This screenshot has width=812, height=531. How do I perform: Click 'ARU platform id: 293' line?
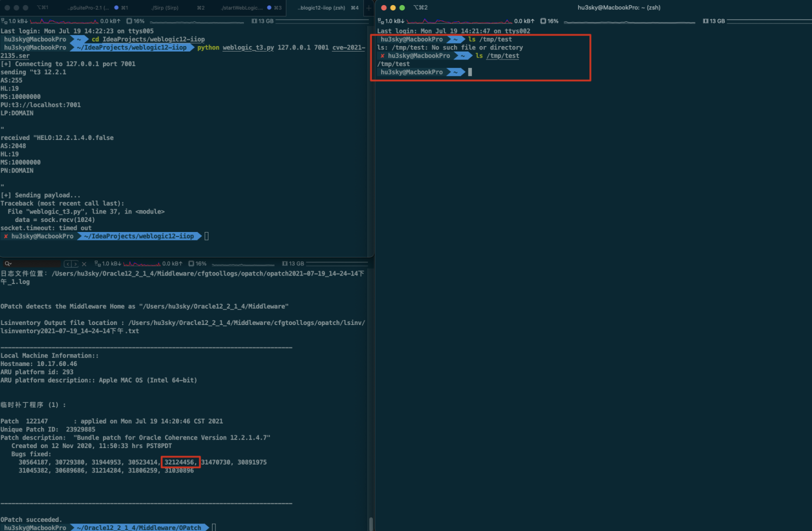pos(36,372)
